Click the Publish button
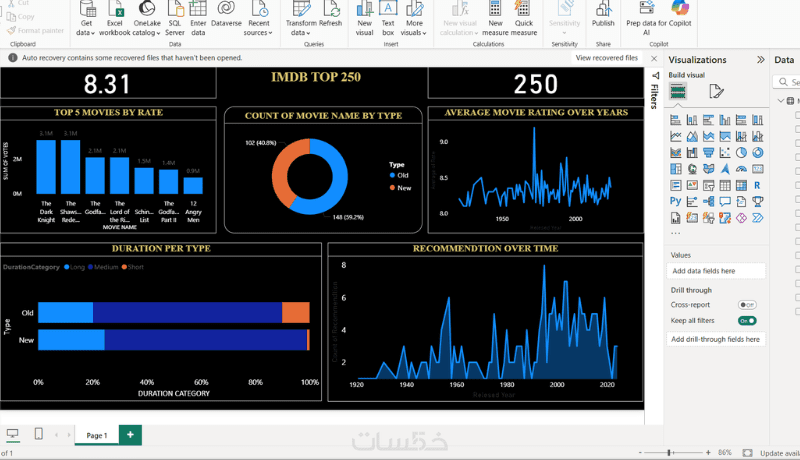This screenshot has width=800, height=460. [x=603, y=16]
